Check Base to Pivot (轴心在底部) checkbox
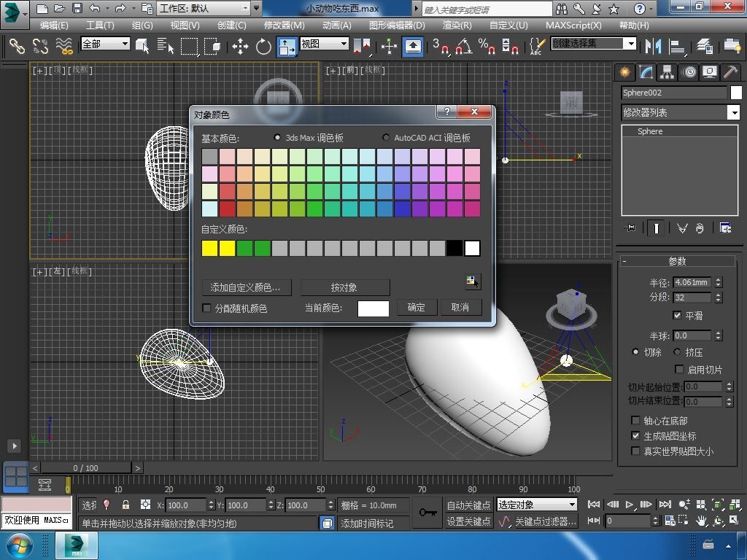 point(635,420)
